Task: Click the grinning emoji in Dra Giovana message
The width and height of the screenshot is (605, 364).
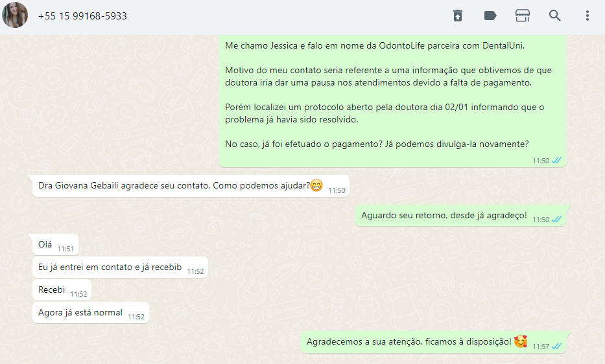Action: coord(316,185)
